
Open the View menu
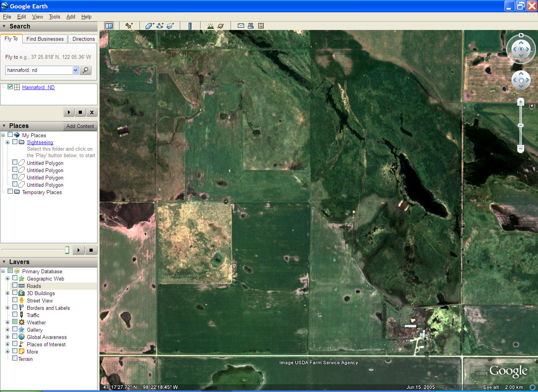(x=38, y=17)
